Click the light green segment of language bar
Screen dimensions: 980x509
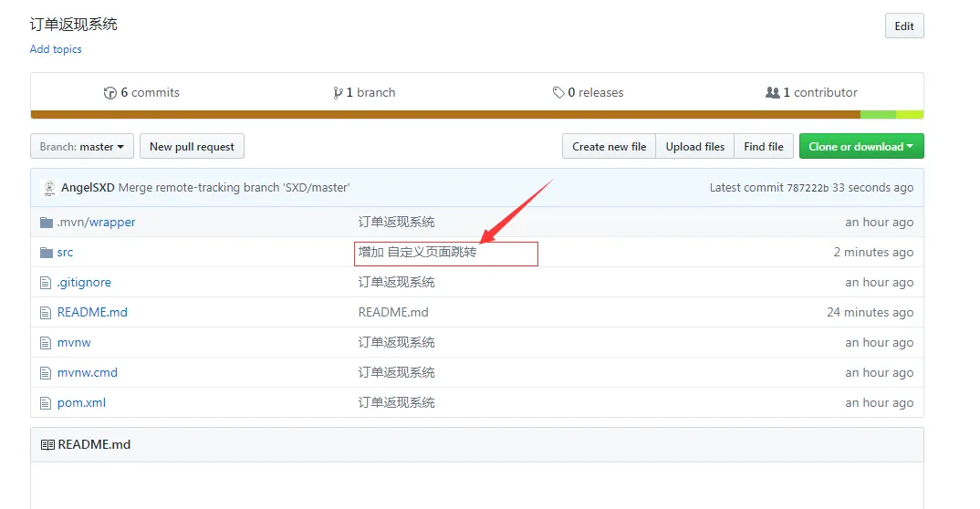click(878, 114)
